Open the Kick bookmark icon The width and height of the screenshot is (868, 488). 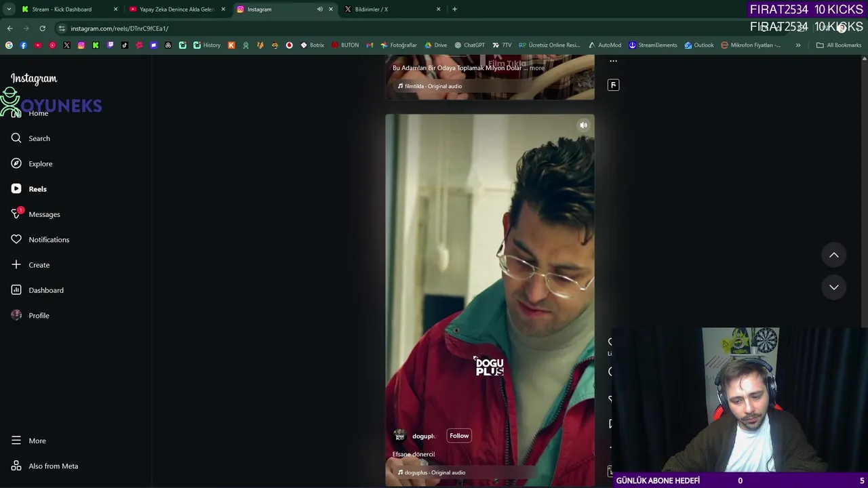pos(96,45)
